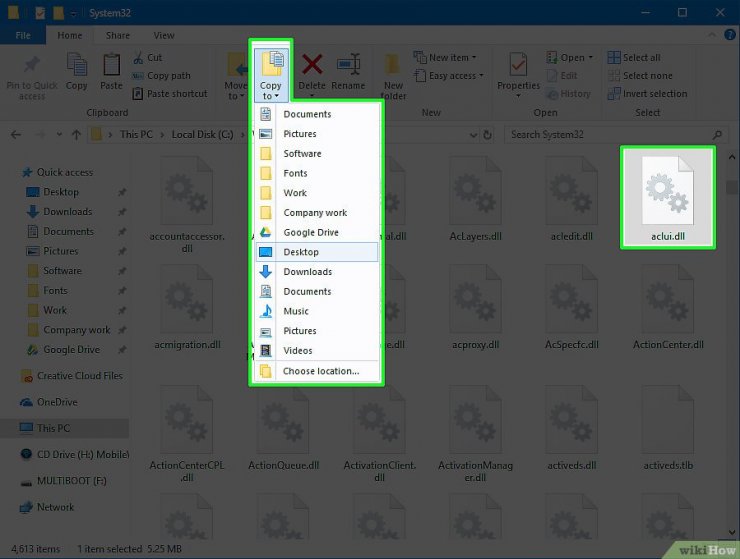Click Quick Access Toolbar customize arrow

coord(73,13)
